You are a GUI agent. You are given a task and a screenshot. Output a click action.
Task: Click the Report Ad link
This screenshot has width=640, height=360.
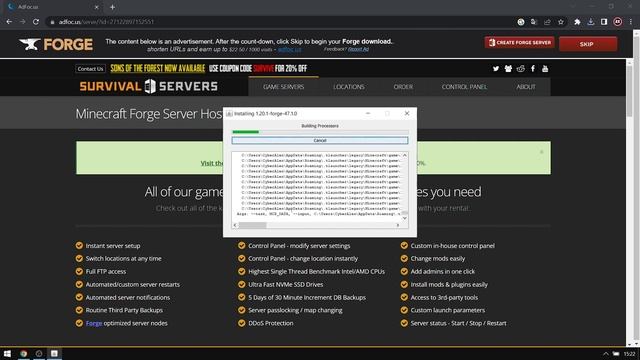tap(358, 49)
